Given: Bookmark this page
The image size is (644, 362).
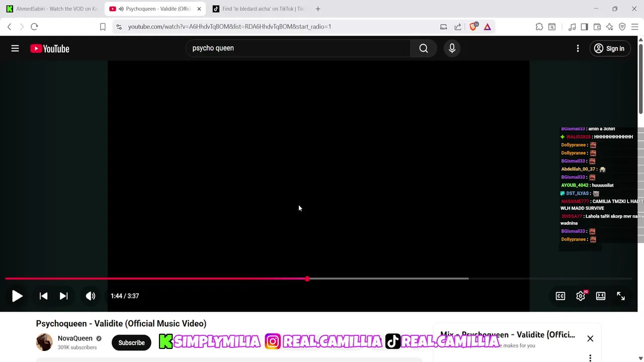Looking at the screenshot, I should click(x=103, y=27).
